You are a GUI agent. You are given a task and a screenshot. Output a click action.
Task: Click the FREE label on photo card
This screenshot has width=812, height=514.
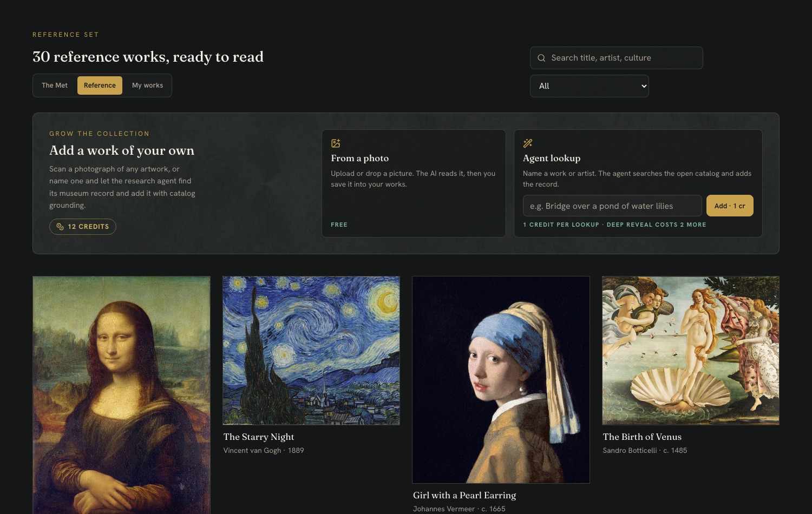click(x=339, y=225)
